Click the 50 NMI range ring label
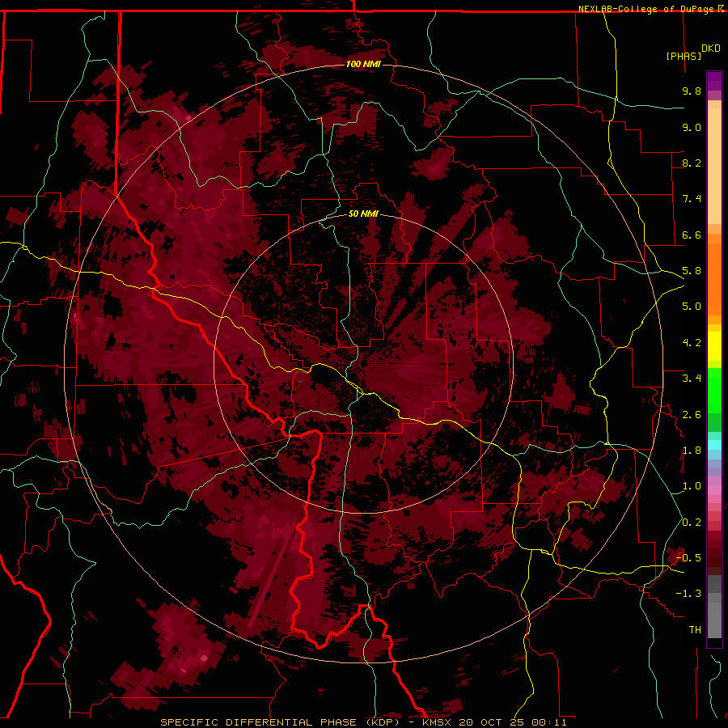The height and width of the screenshot is (728, 728). click(x=363, y=214)
